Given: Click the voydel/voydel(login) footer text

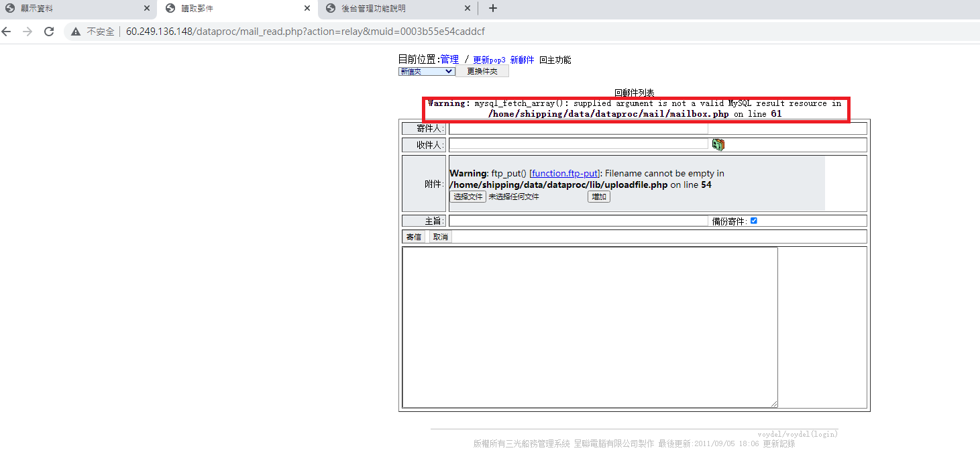Looking at the screenshot, I should 798,434.
